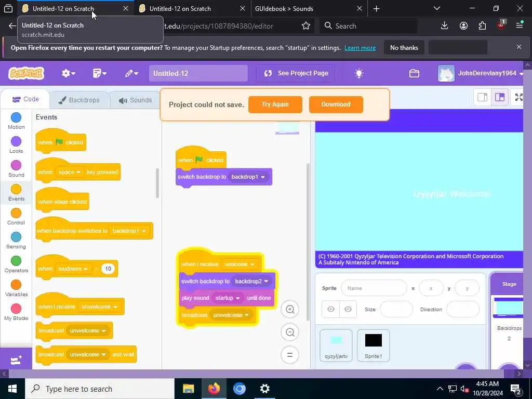532x399 pixels.
Task: Click the sprite Direction field
Action: click(x=462, y=309)
